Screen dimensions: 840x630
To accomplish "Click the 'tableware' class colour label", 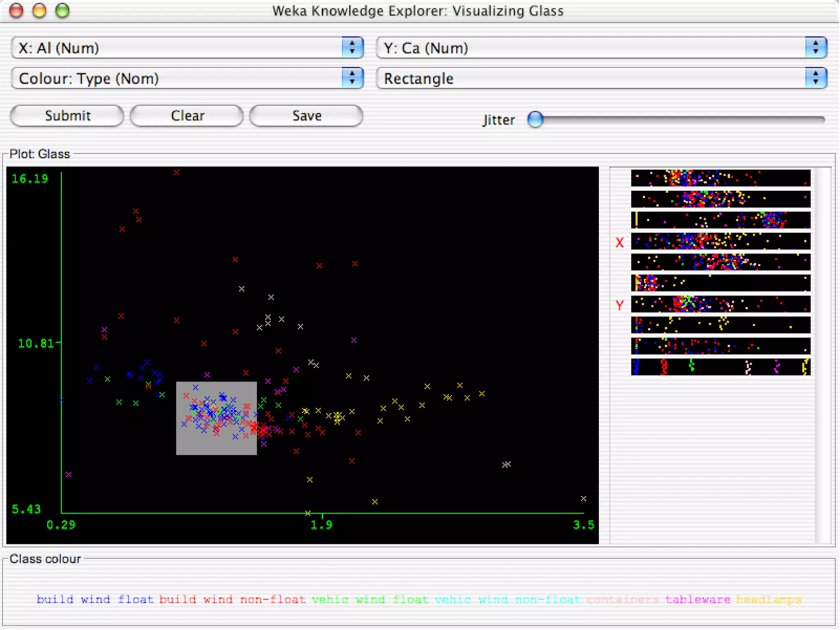I will [697, 599].
